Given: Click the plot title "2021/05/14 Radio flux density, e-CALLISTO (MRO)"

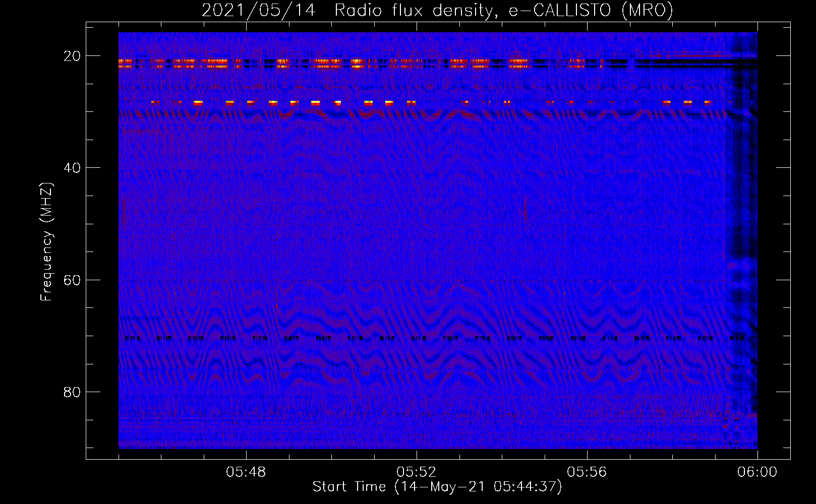Looking at the screenshot, I should point(437,10).
